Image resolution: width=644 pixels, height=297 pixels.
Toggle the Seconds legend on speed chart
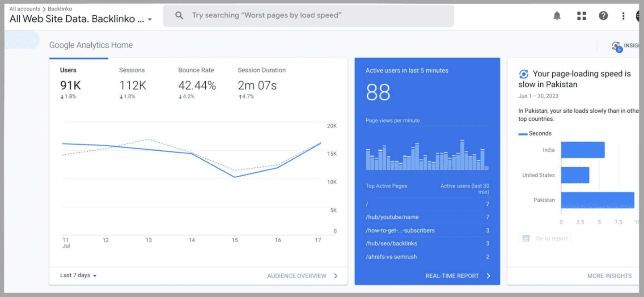pyautogui.click(x=539, y=133)
